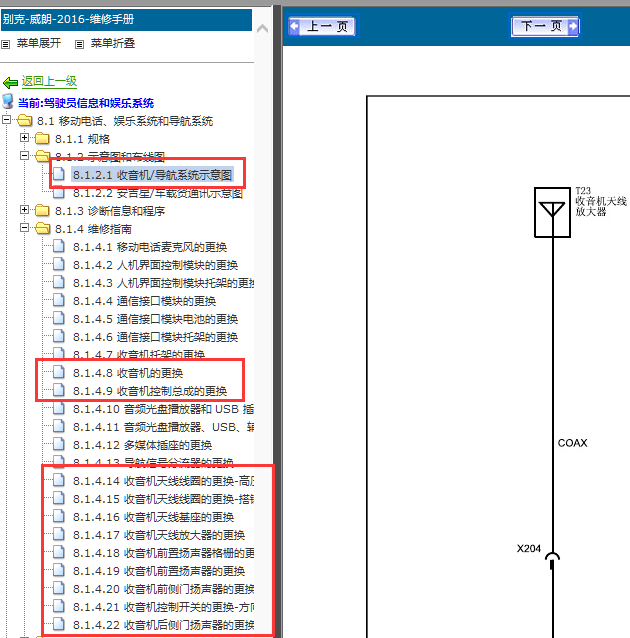
Task: Open 8.1.4.22 收音机后侧门扬声器的更换
Action: pyautogui.click(x=163, y=625)
